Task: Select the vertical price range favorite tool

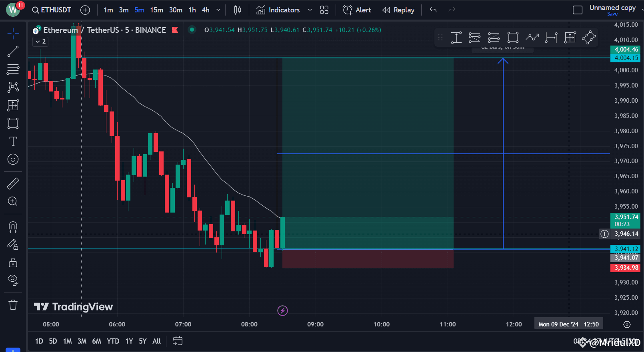Action: (x=456, y=38)
